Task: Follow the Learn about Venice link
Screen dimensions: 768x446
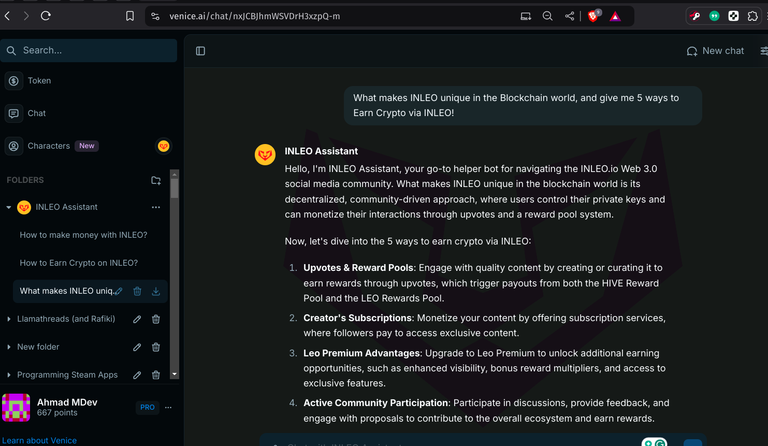Action: coord(39,441)
